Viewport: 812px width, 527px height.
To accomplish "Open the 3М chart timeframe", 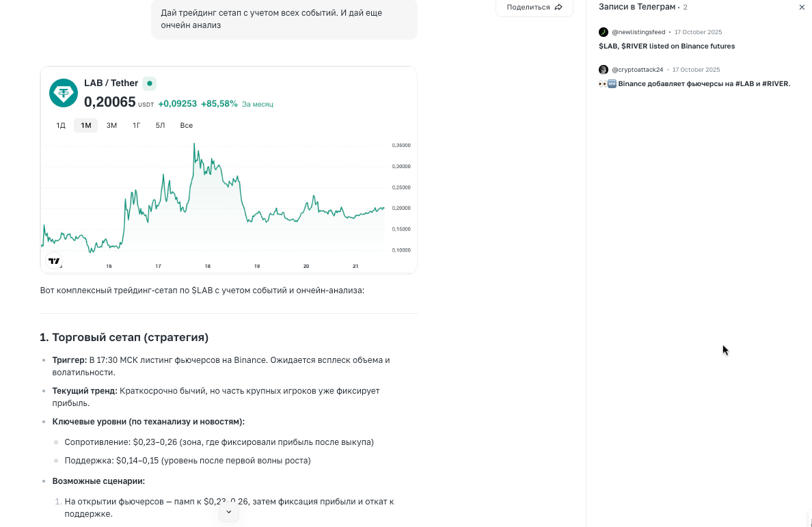I will coord(111,125).
